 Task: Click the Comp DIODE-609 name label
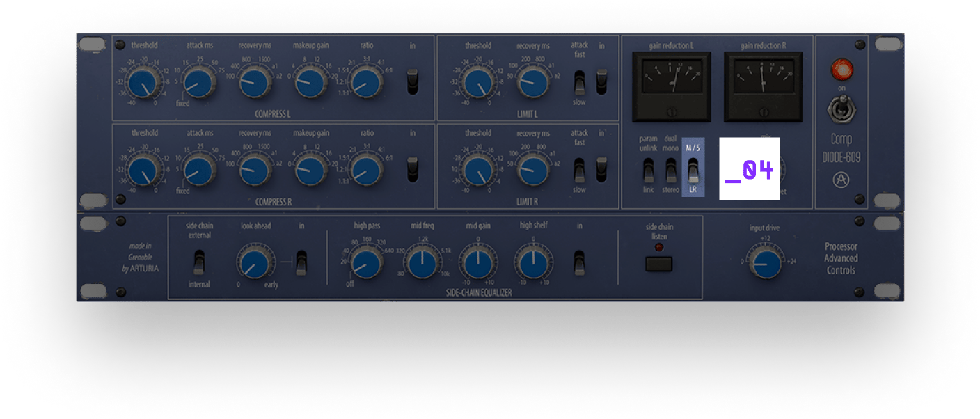pos(841,148)
